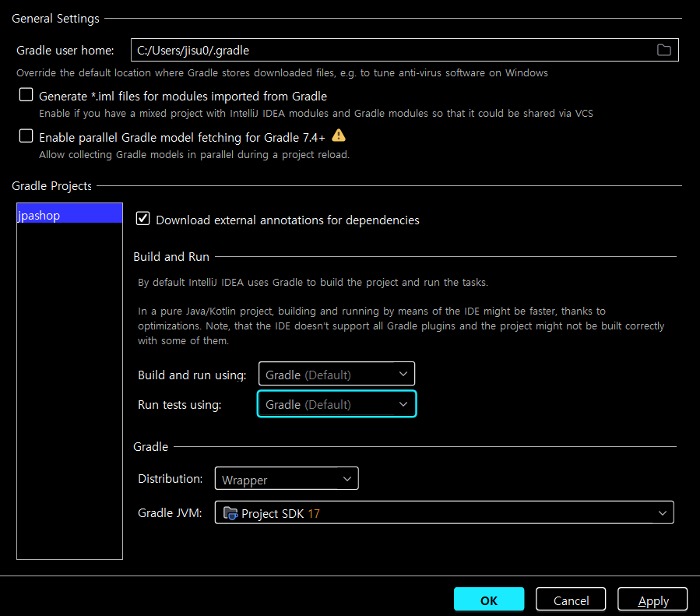Click the Build and Run section heading

pyautogui.click(x=171, y=257)
